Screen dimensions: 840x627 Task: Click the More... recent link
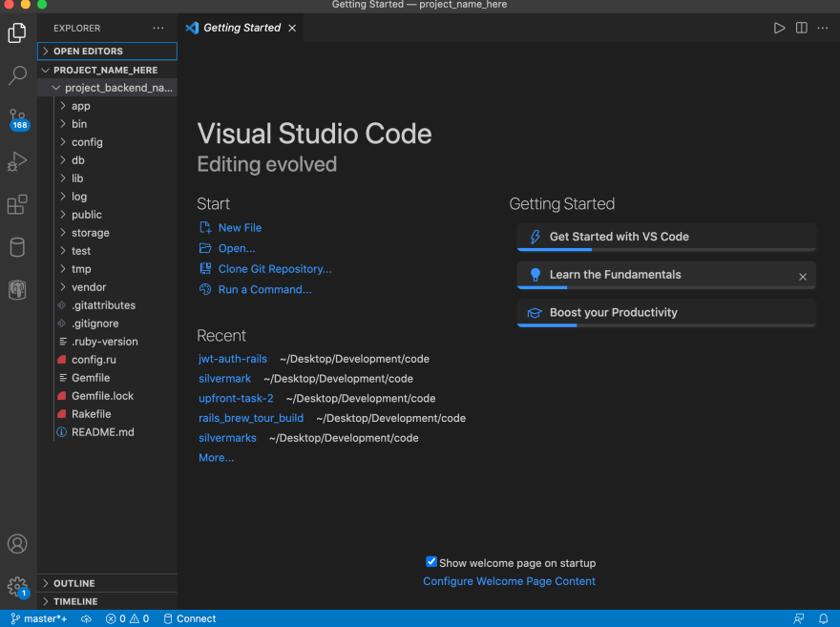[x=216, y=458]
